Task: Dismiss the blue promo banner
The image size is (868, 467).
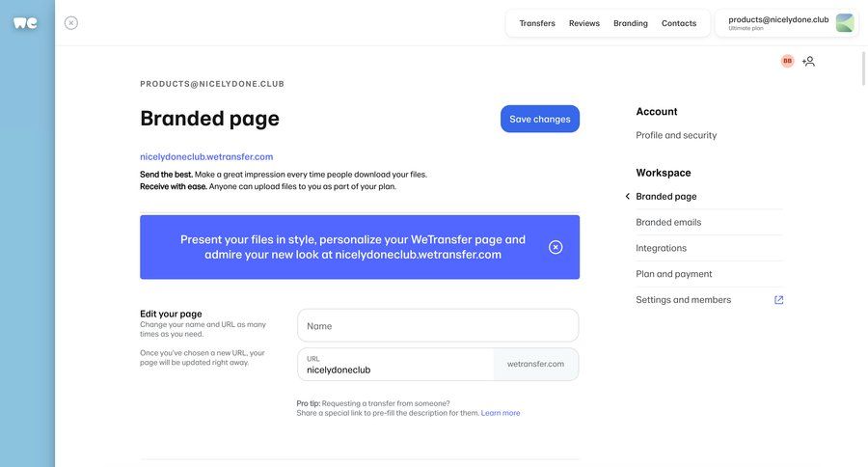Action: point(556,247)
